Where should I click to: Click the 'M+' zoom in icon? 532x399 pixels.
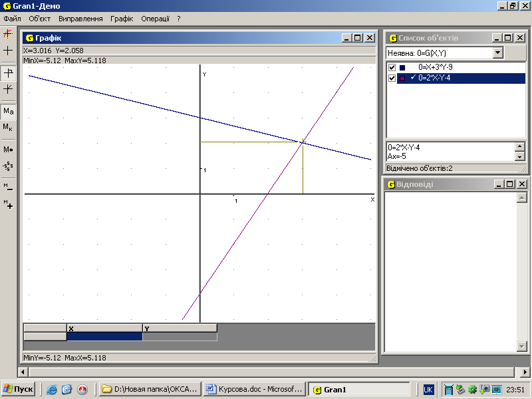[8, 205]
